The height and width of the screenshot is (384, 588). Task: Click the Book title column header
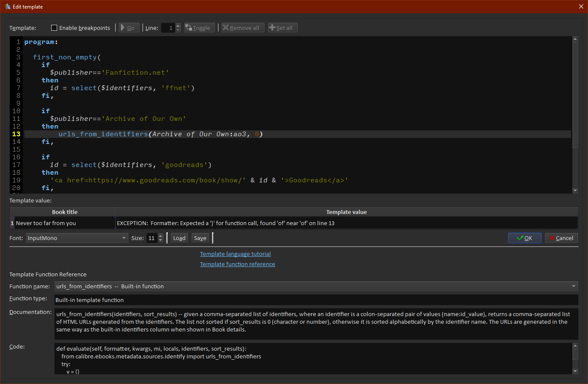coord(64,212)
